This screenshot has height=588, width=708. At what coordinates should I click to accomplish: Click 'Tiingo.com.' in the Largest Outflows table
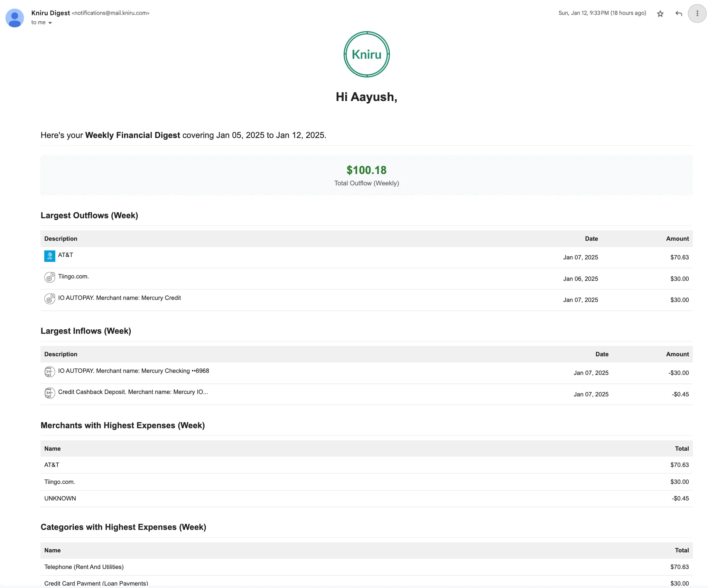(x=74, y=276)
